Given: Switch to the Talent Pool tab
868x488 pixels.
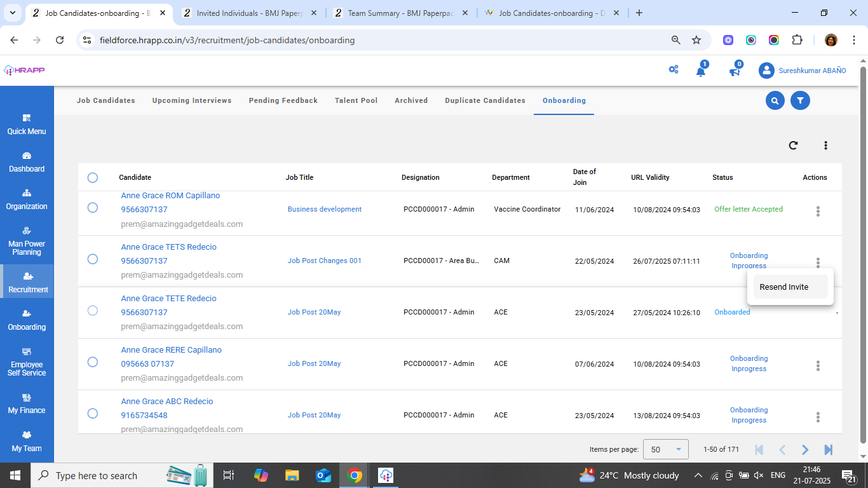Looking at the screenshot, I should coord(356,100).
